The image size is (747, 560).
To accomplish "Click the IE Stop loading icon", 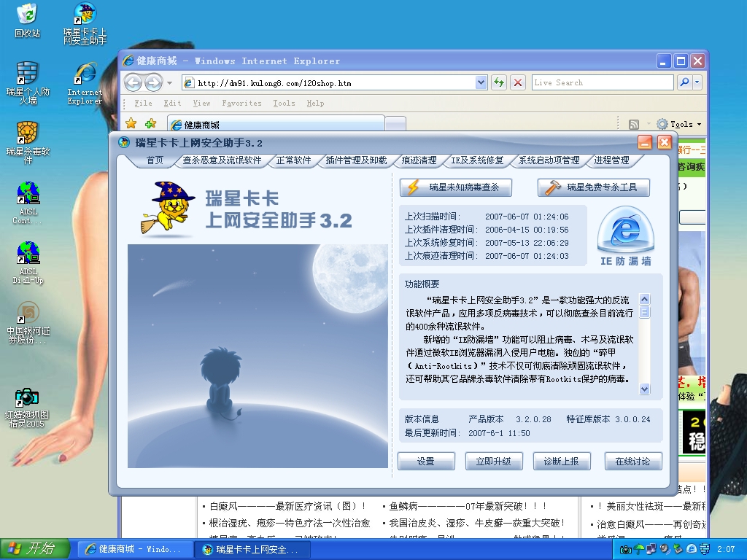I will [518, 82].
